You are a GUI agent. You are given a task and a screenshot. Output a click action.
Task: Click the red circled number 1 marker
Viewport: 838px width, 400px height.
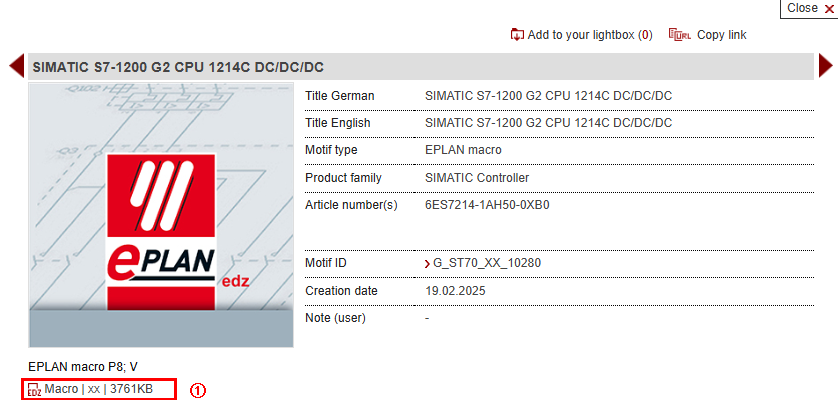(x=197, y=390)
